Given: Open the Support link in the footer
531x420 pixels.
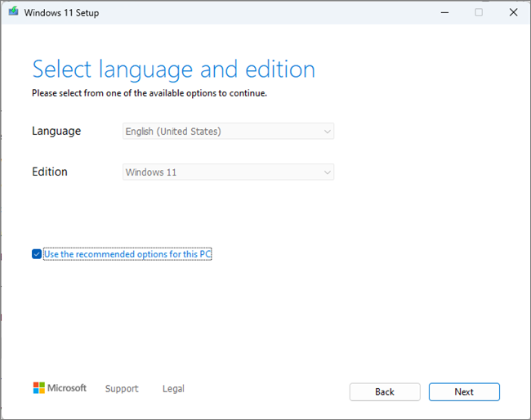Looking at the screenshot, I should pyautogui.click(x=122, y=389).
